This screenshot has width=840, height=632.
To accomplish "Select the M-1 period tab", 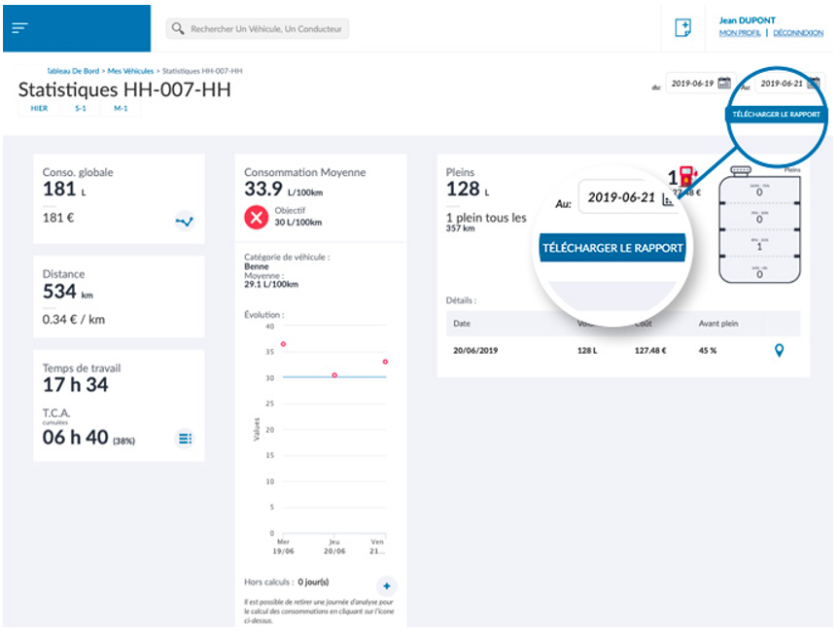I will [121, 109].
